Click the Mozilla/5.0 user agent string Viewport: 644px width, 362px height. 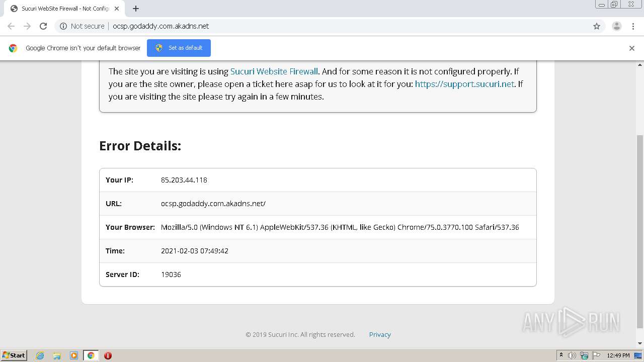pyautogui.click(x=340, y=227)
